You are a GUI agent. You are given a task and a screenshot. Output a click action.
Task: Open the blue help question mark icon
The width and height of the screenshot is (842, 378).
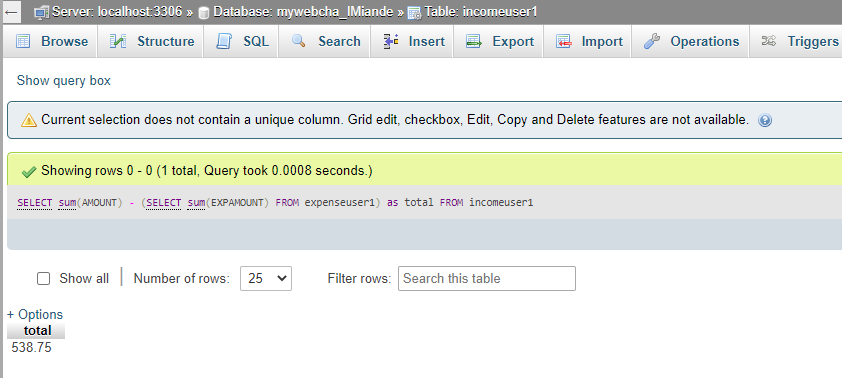point(765,120)
